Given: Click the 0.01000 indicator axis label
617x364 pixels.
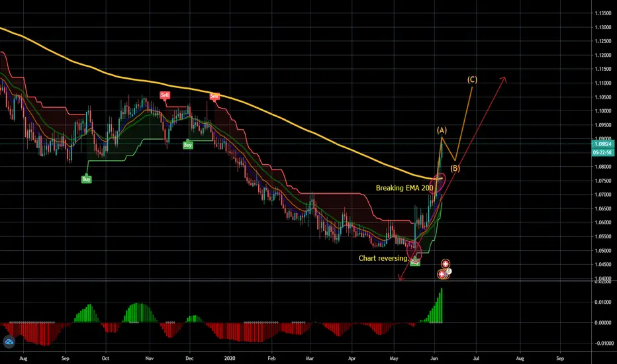Looking at the screenshot, I should 603,302.
